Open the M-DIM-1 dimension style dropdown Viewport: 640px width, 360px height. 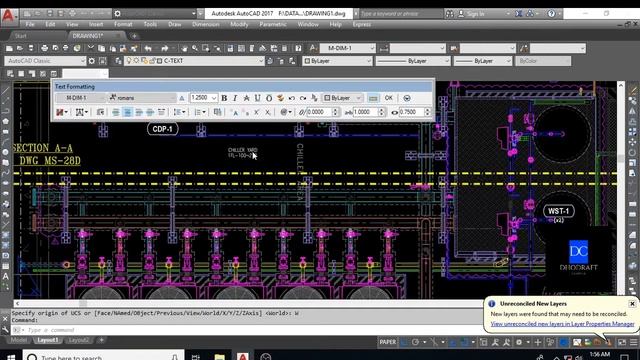pyautogui.click(x=347, y=48)
